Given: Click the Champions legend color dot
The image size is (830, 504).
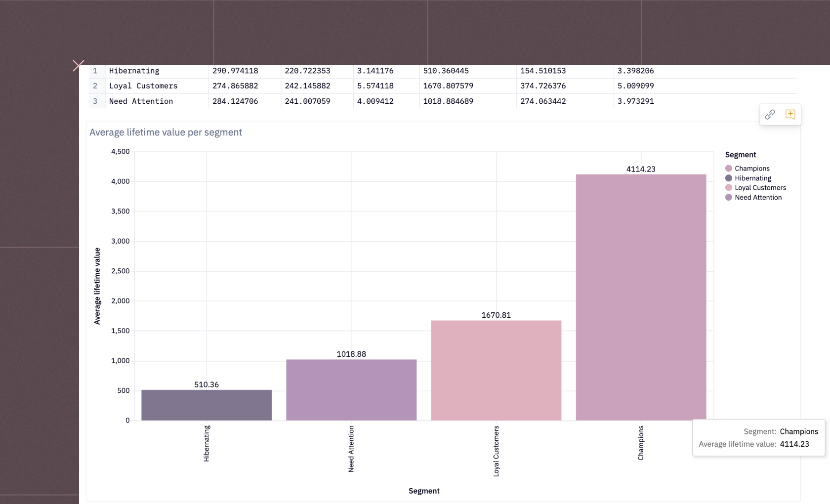Looking at the screenshot, I should 729,168.
